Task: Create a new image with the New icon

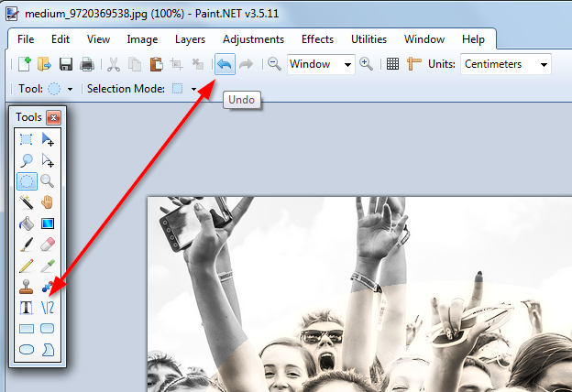Action: (25, 64)
